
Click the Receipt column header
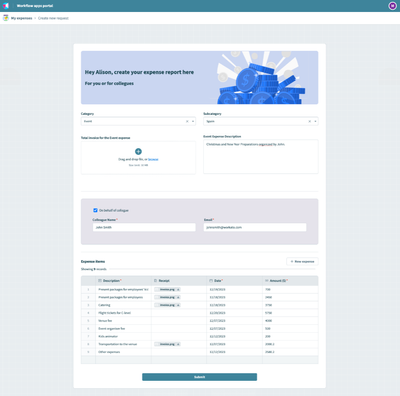point(179,281)
